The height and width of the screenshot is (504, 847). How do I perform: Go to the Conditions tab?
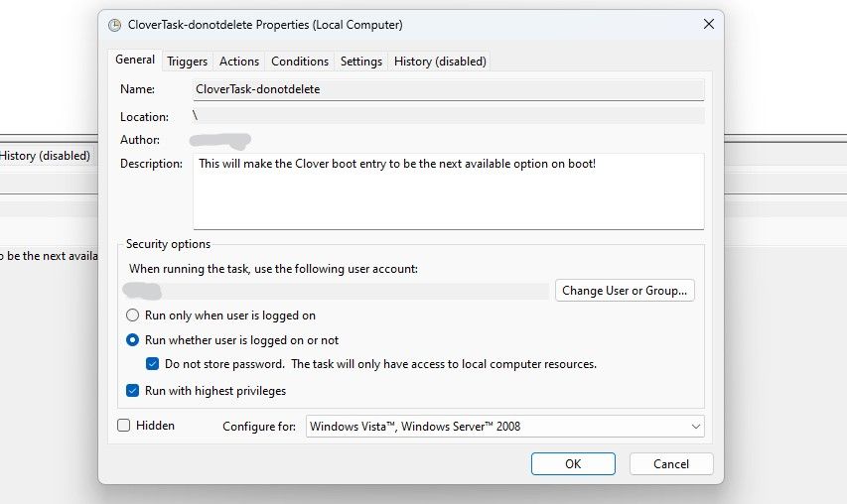[x=300, y=62]
